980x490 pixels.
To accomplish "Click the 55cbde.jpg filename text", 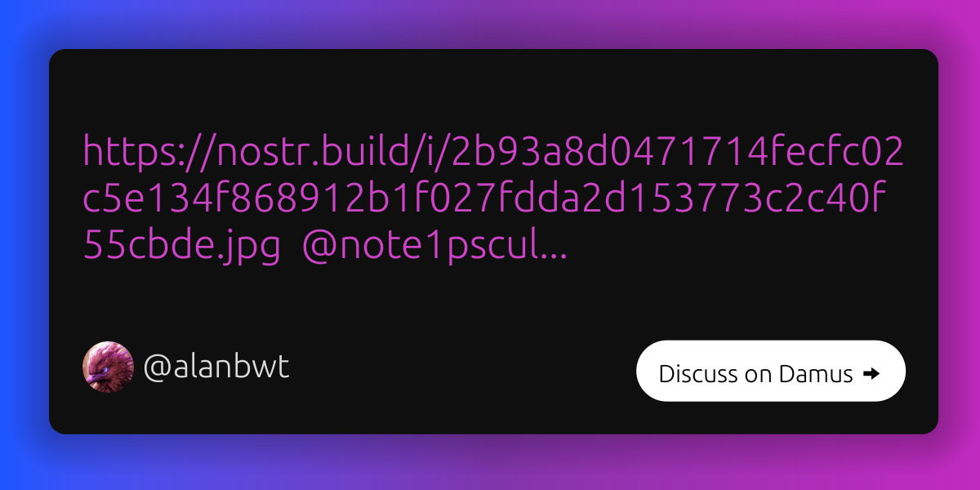I will pyautogui.click(x=181, y=248).
